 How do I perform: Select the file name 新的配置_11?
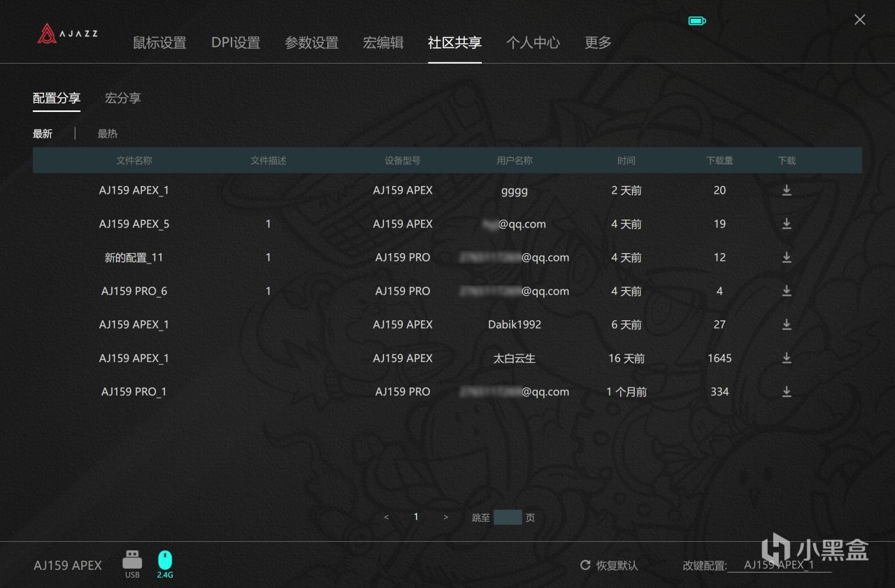pyautogui.click(x=134, y=257)
